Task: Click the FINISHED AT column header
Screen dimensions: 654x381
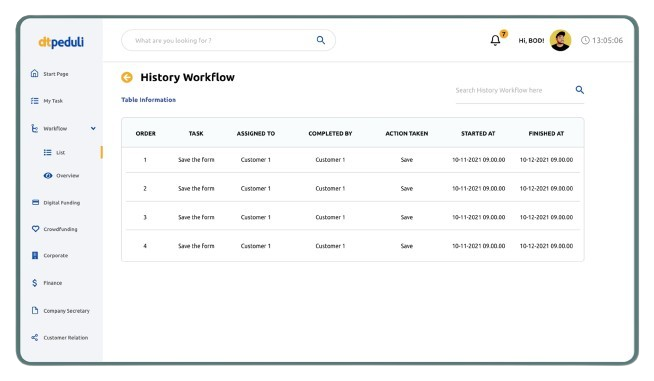Action: (546, 134)
